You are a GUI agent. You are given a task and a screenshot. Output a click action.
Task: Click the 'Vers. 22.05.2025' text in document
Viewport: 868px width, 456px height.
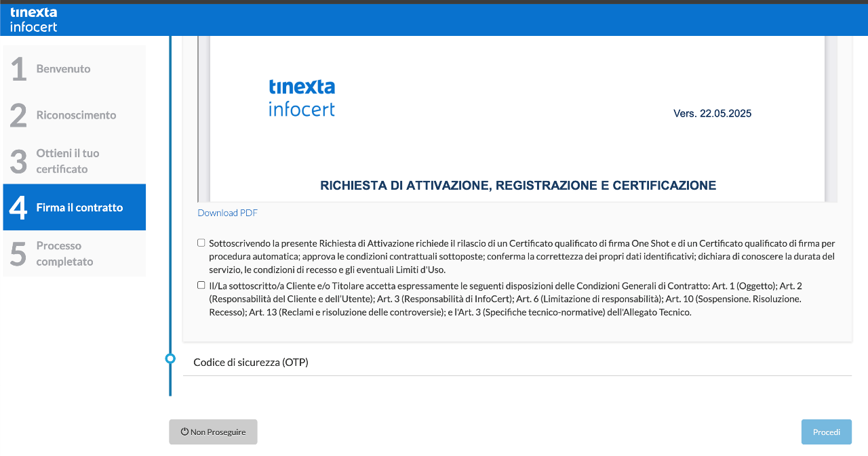click(712, 114)
